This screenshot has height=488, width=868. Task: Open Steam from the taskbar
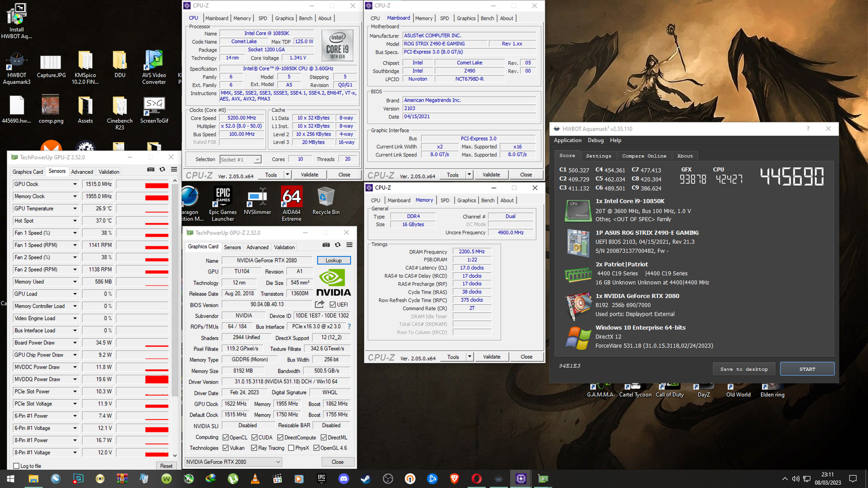[365, 479]
